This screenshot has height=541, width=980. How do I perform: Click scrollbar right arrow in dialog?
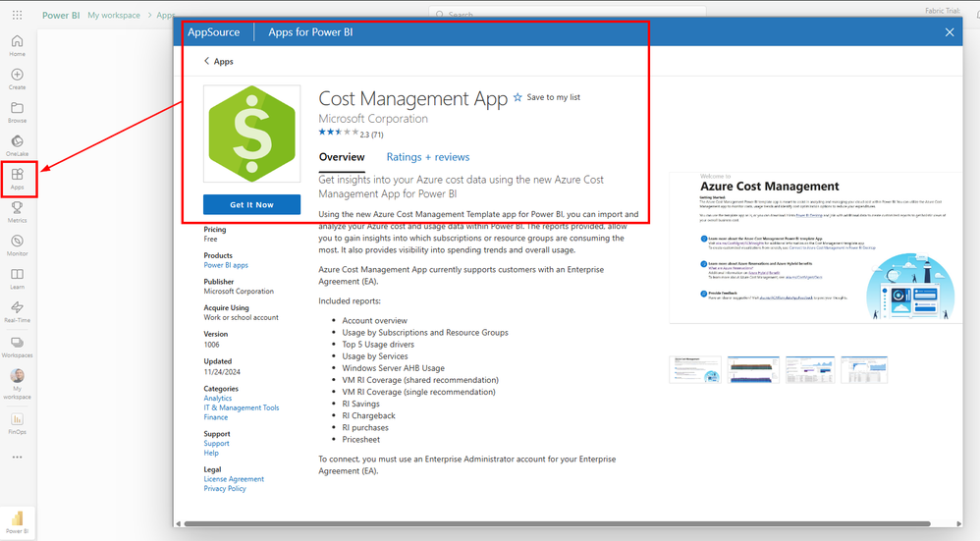point(958,523)
